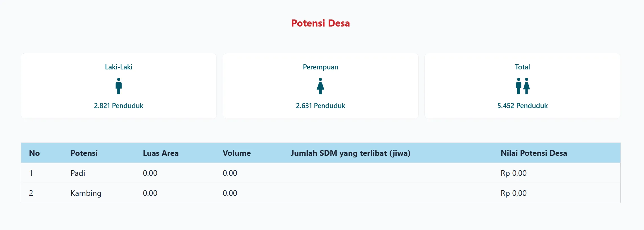Click the Nilai Potensi Desa header
The width and height of the screenshot is (644, 230).
(x=534, y=153)
